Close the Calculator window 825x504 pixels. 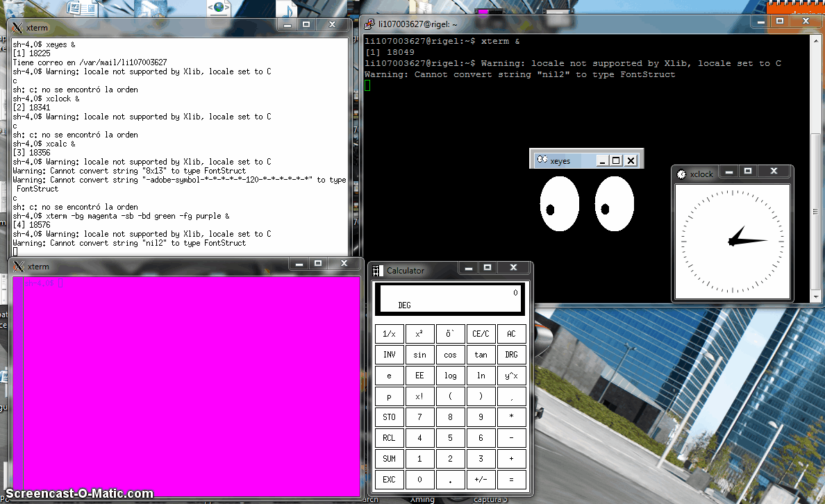click(x=513, y=268)
